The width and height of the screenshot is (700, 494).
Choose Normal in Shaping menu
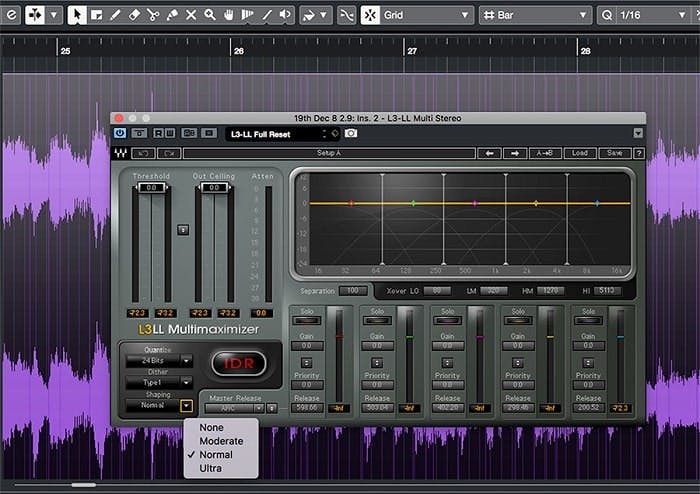pos(216,455)
